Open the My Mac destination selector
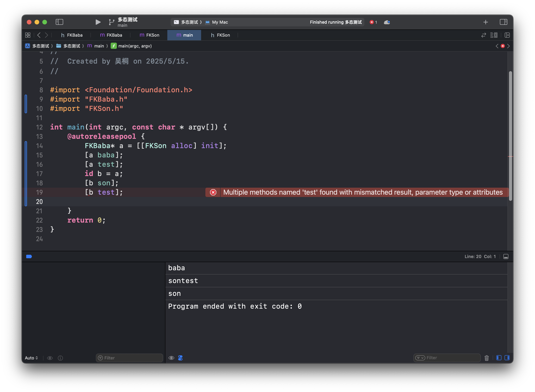Viewport: 535px width, 392px height. 220,22
